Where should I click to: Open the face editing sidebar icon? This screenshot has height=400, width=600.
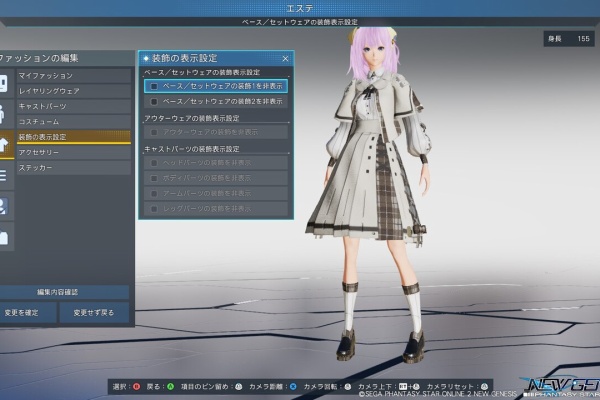point(5,83)
